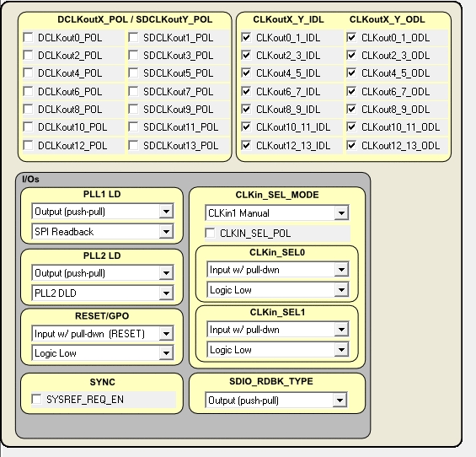Tick SDCLKout7_POL checkbox

pos(134,91)
